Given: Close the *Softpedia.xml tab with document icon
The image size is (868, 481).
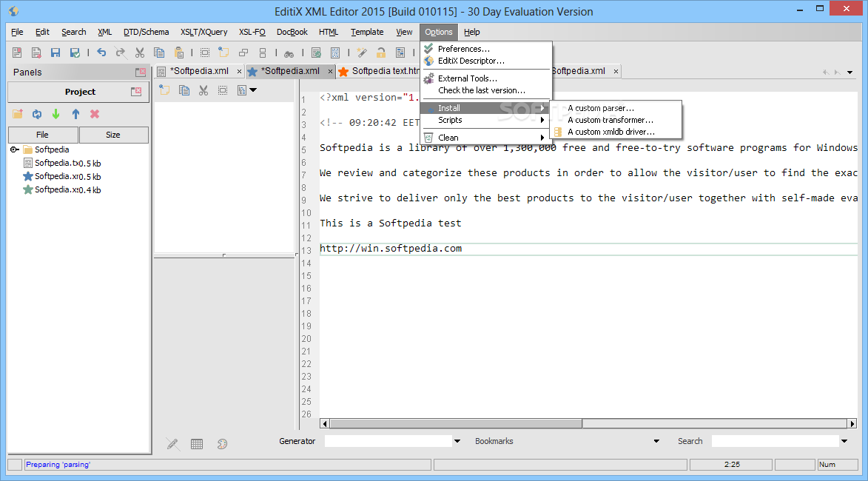Looking at the screenshot, I should (x=239, y=71).
